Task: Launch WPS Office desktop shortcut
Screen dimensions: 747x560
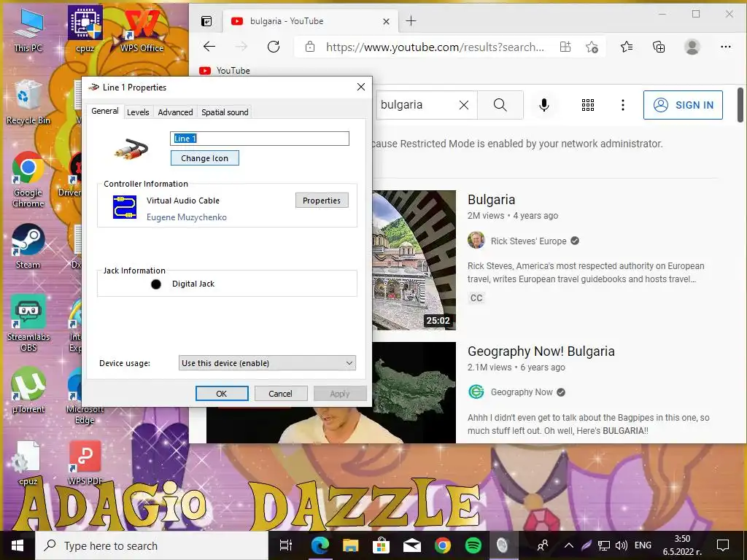Action: 142,29
